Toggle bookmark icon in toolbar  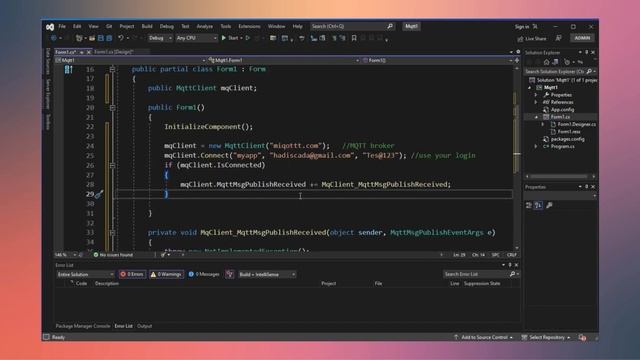point(354,38)
